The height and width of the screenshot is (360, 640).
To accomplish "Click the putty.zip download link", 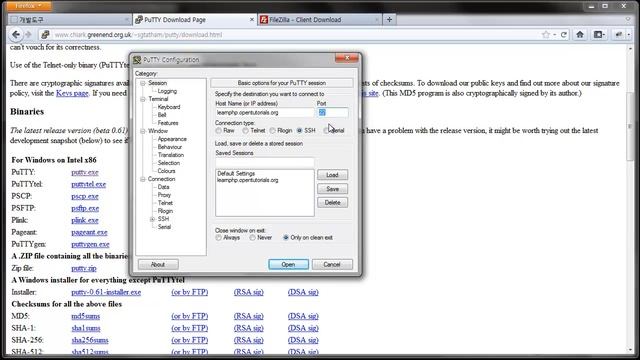I will coord(84,268).
